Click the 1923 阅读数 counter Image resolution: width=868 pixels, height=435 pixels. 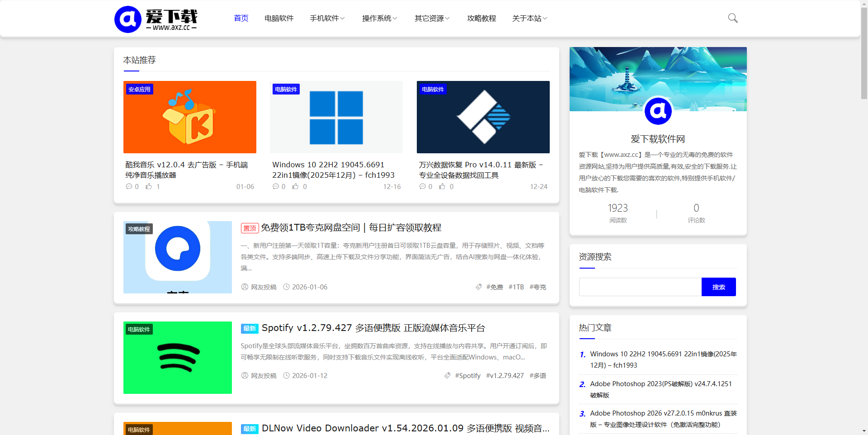coord(618,213)
